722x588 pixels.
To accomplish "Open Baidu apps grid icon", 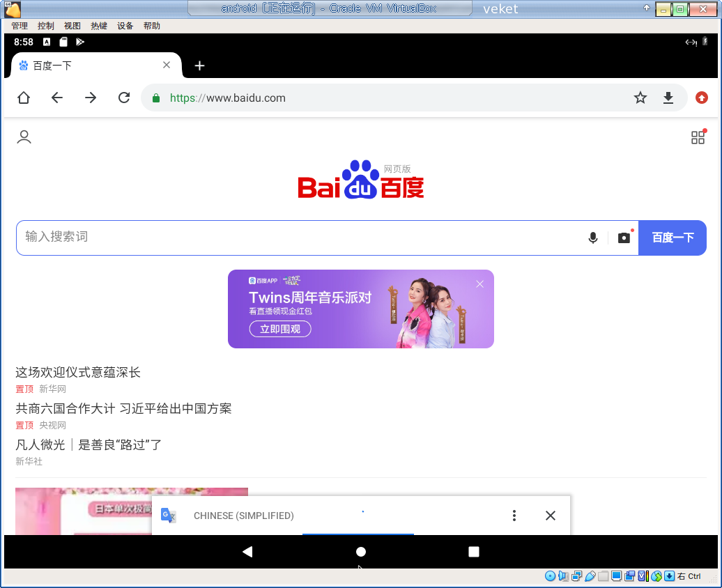I will pos(698,137).
